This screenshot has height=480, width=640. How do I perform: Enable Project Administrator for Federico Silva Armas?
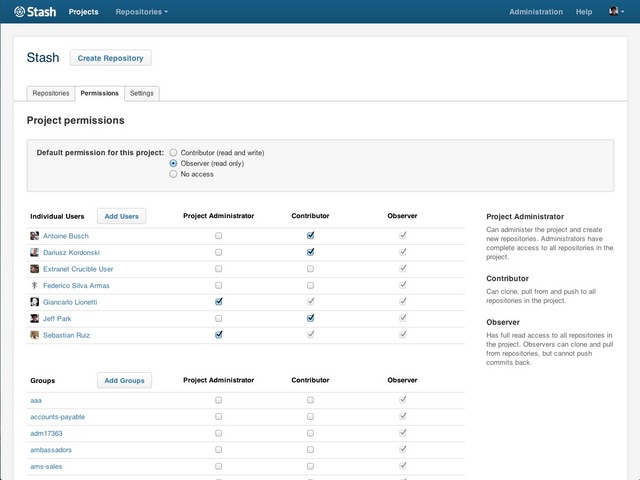coord(219,285)
